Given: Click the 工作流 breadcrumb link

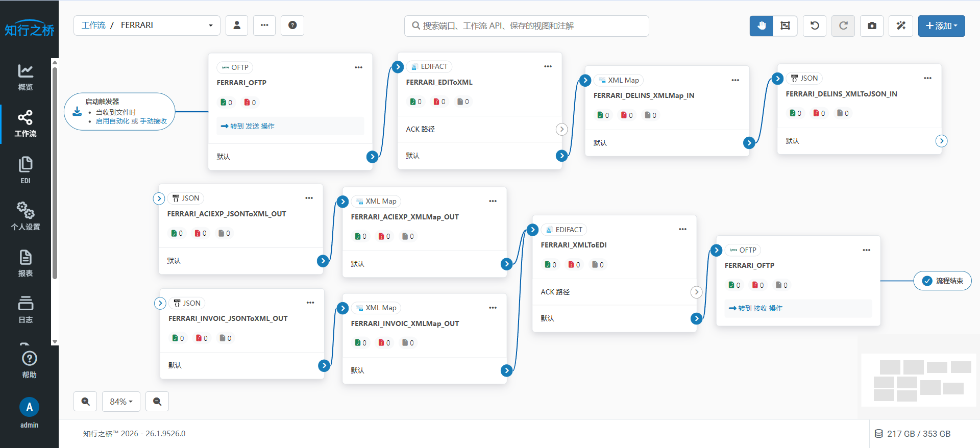Looking at the screenshot, I should pyautogui.click(x=93, y=26).
